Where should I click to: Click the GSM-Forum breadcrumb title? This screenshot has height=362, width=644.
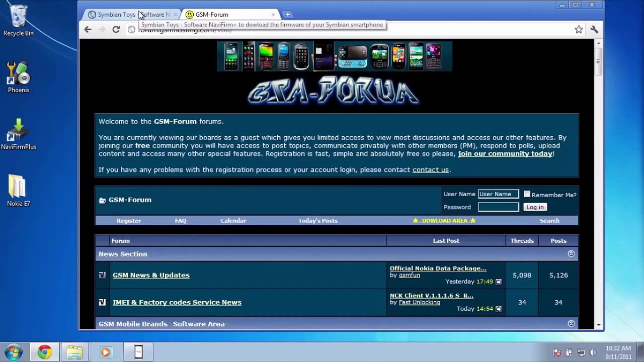[130, 200]
